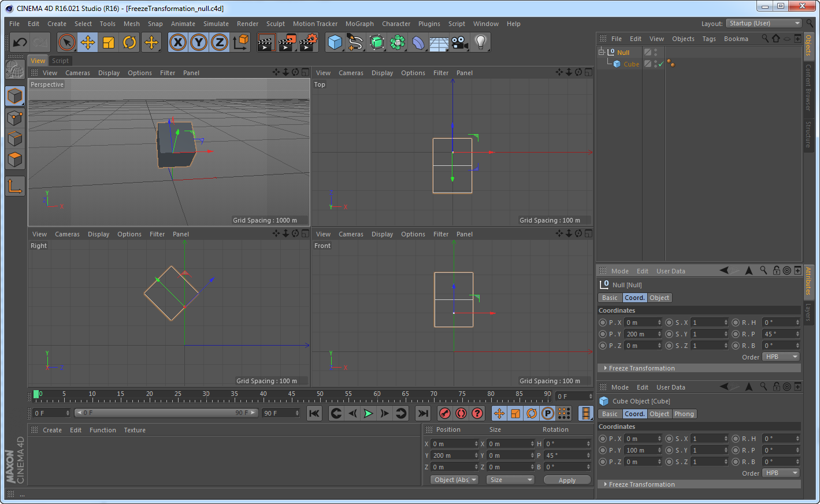Screen dimensions: 820x504
Task: Click Material Manager Texture menu
Action: pos(135,430)
